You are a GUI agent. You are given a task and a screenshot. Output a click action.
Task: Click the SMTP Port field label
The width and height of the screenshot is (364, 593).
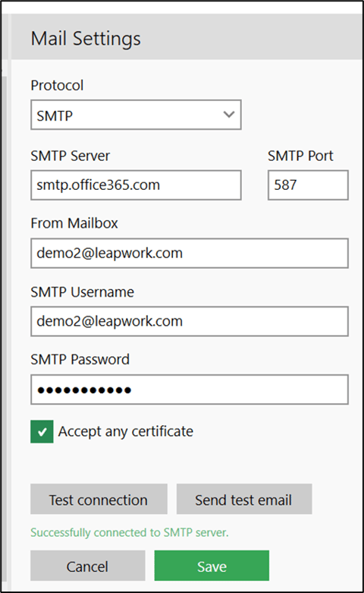[x=300, y=156]
